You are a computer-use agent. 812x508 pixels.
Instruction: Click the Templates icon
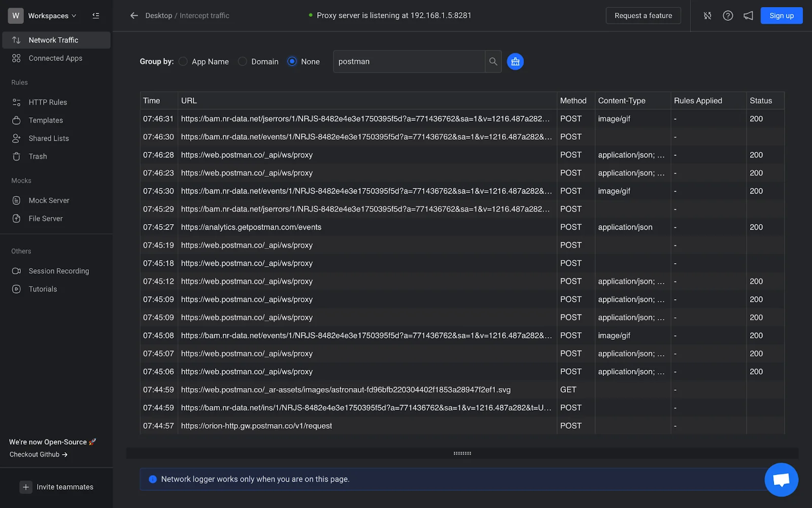pyautogui.click(x=16, y=120)
